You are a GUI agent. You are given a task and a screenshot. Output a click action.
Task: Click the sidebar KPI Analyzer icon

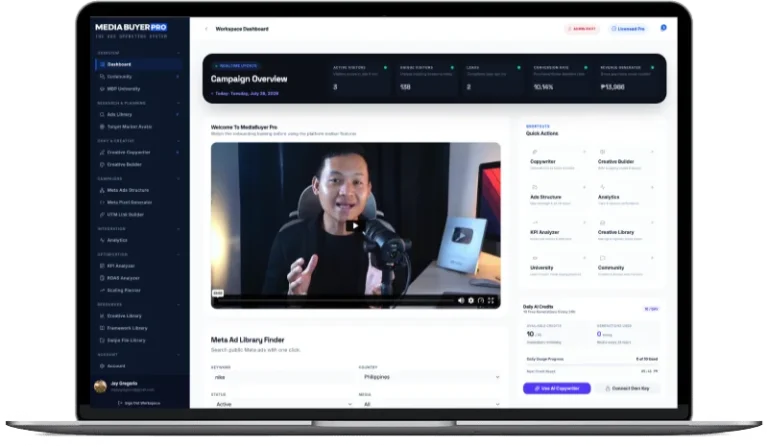point(102,266)
